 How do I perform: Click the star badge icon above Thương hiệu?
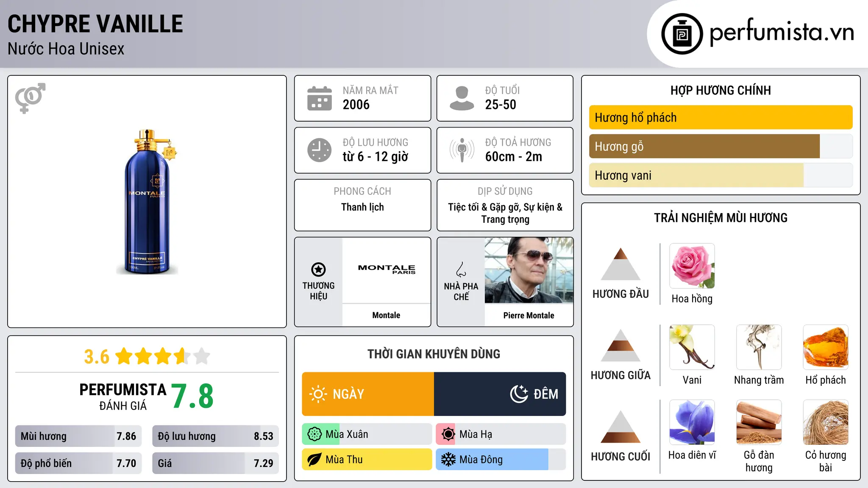[x=318, y=269]
